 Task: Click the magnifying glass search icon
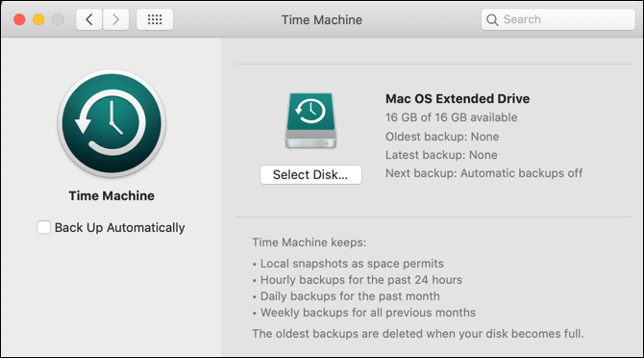tap(492, 20)
